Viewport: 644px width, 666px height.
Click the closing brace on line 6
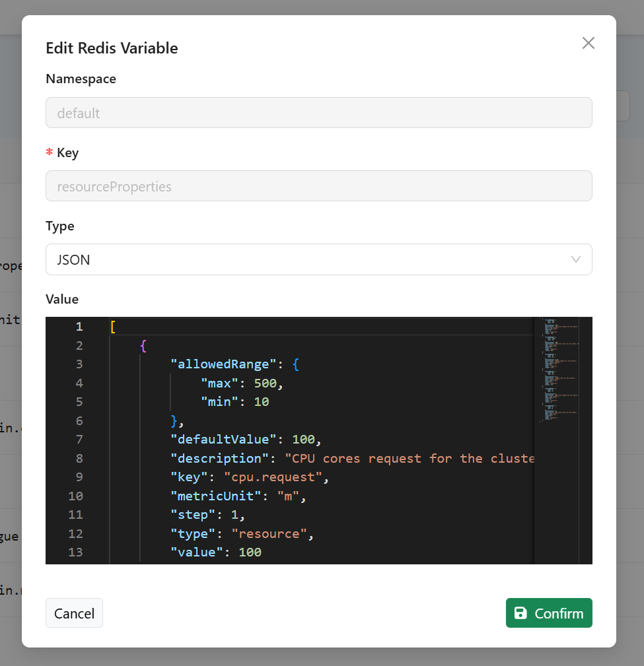click(x=174, y=421)
